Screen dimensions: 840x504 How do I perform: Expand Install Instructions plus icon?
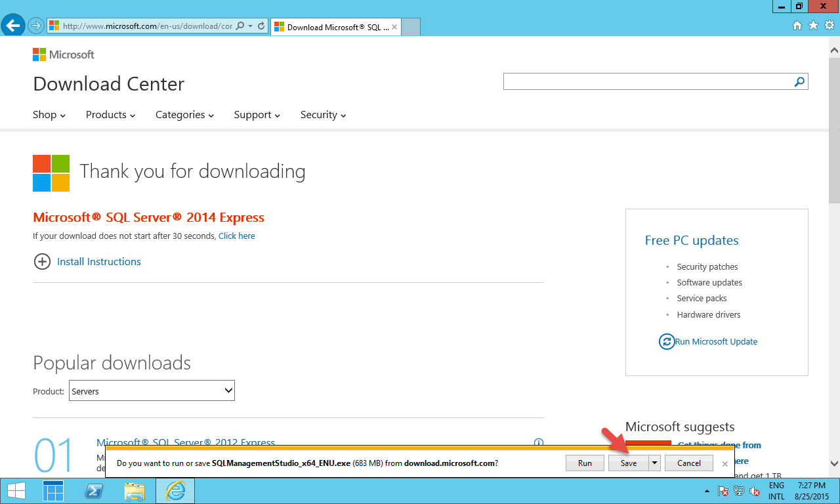(x=42, y=261)
